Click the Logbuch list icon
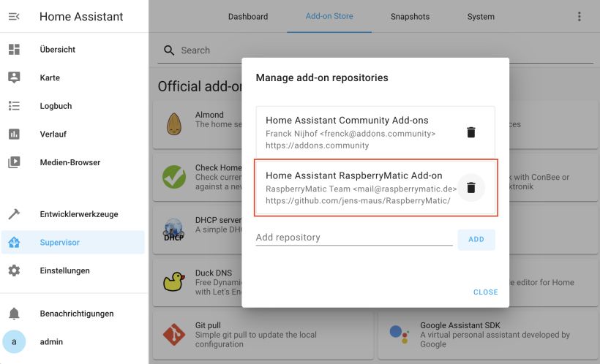Screen dimensions: 600x364 [14, 106]
